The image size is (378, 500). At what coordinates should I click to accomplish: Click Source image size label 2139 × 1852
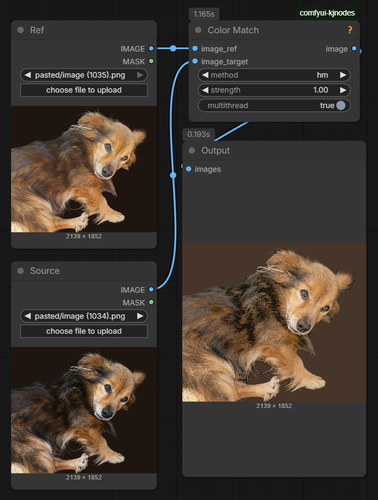(84, 477)
